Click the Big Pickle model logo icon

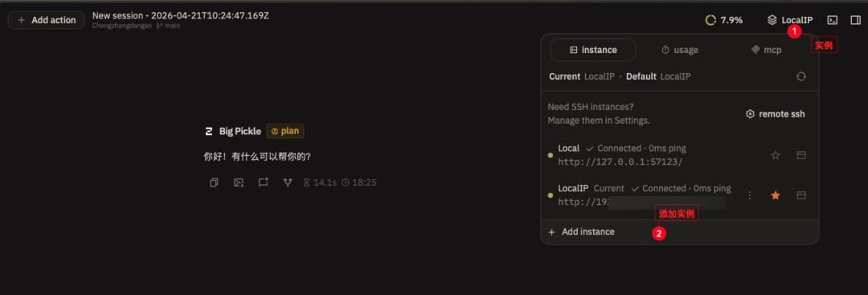point(209,131)
